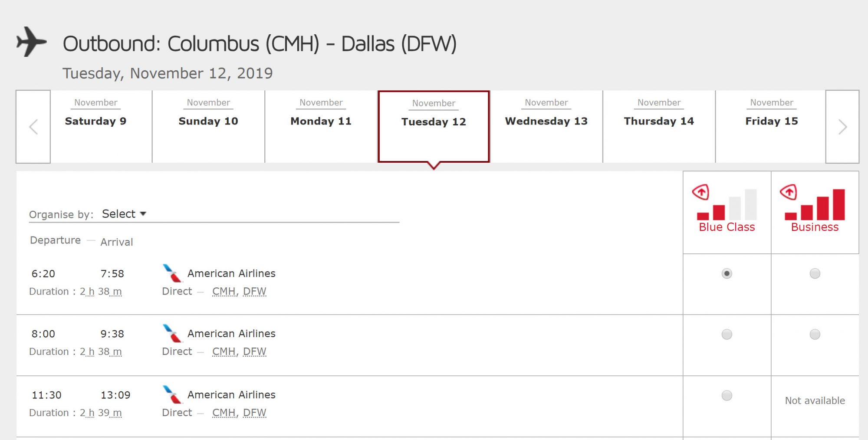
Task: Click American Airlines logo on 11:30 flight
Action: (x=172, y=394)
